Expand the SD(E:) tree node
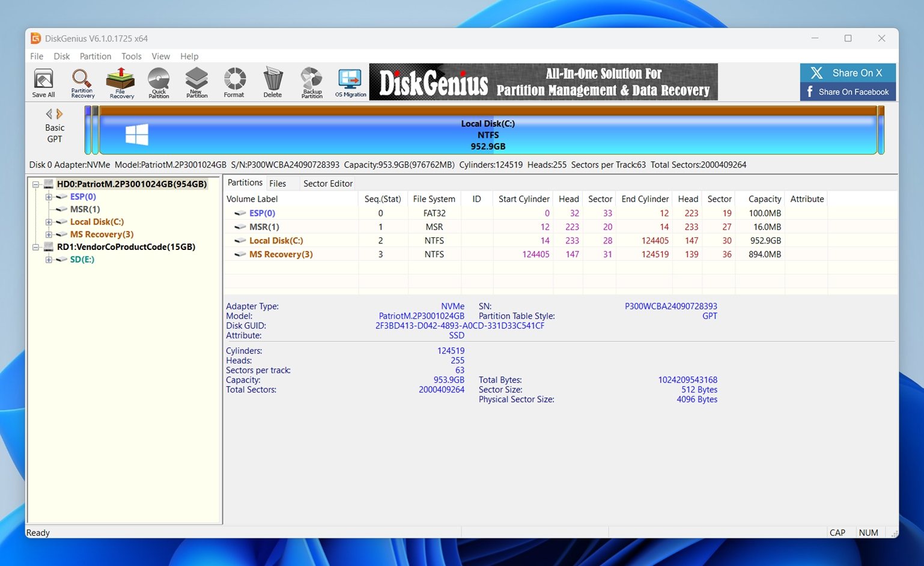The height and width of the screenshot is (566, 924). click(x=49, y=260)
